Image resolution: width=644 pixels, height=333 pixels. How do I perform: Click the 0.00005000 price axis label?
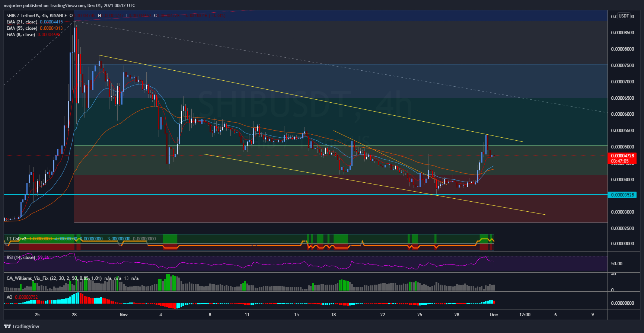622,147
